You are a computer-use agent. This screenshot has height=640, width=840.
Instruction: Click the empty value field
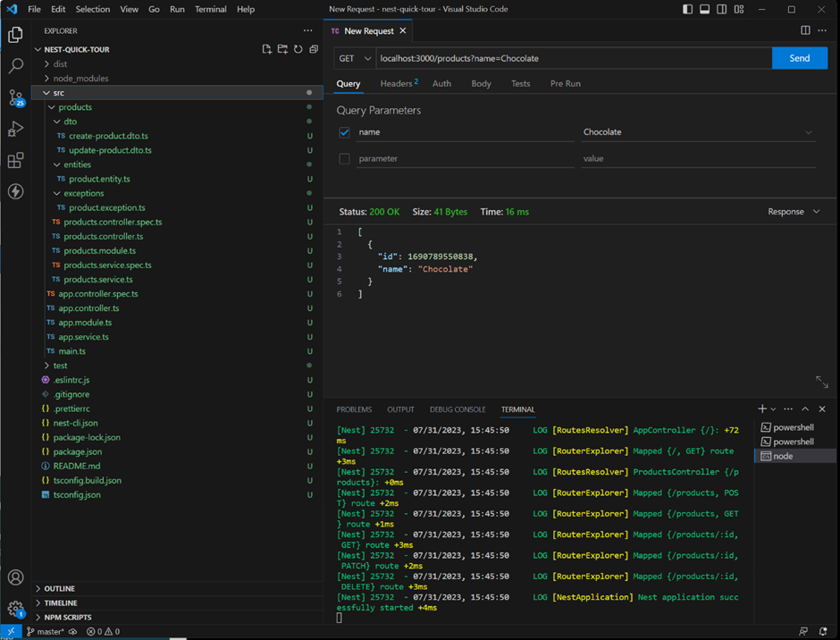699,159
